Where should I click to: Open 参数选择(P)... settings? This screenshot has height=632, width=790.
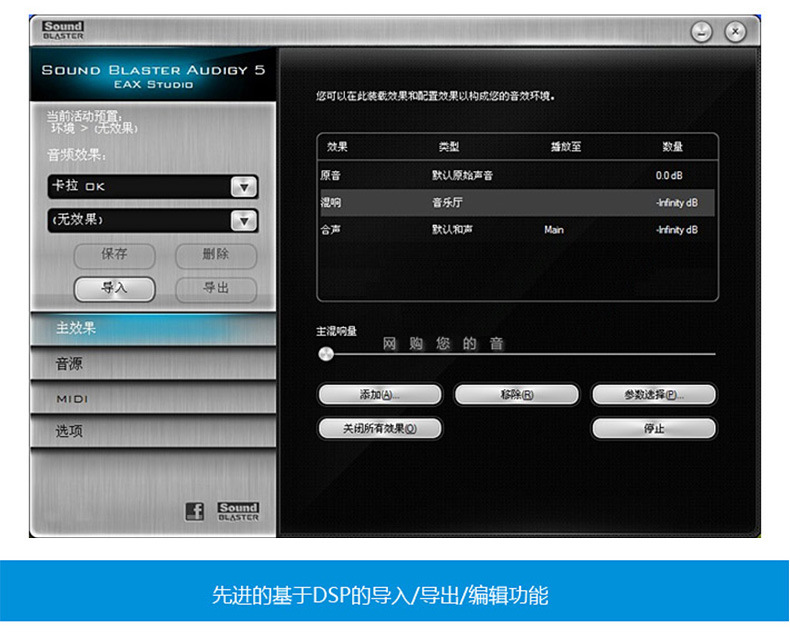(653, 395)
